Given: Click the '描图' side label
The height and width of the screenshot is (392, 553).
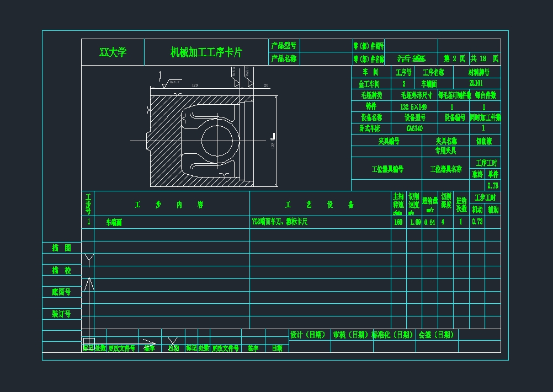Looking at the screenshot, I should tap(61, 248).
